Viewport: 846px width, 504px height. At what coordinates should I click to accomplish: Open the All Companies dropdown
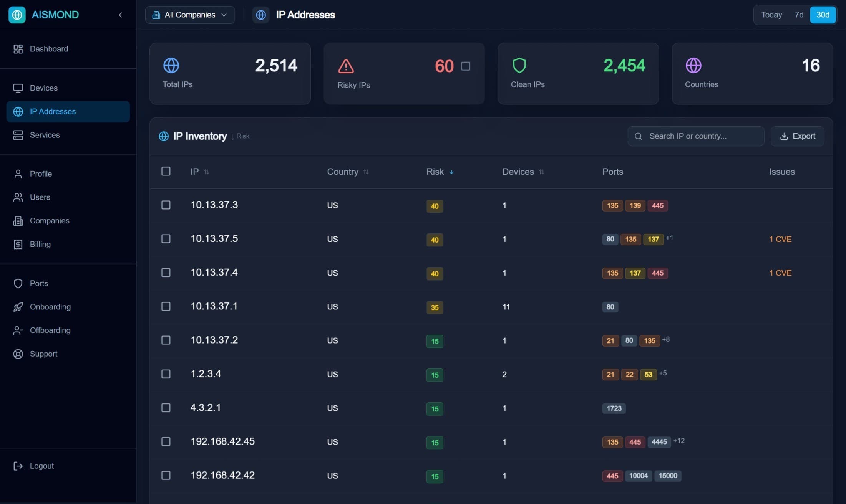(189, 15)
